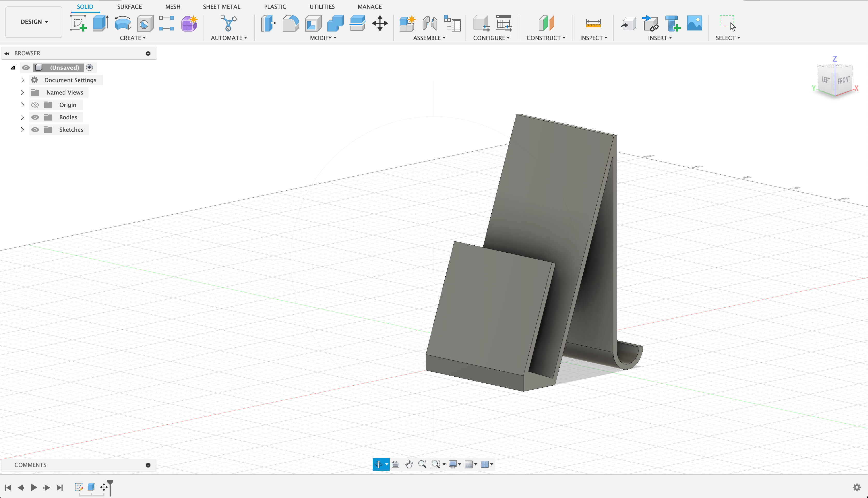This screenshot has width=868, height=498.
Task: Expand the Document Settings node
Action: [22, 80]
